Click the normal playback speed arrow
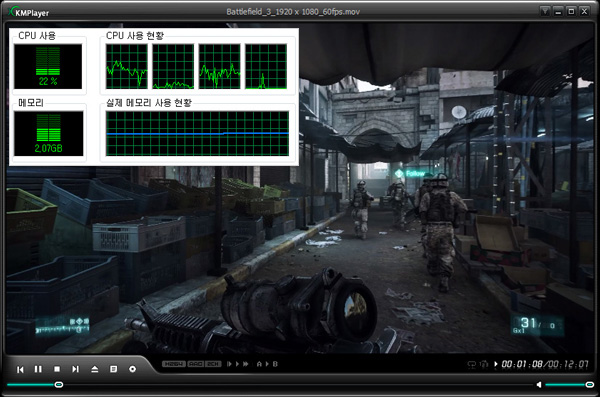 click(238, 364)
